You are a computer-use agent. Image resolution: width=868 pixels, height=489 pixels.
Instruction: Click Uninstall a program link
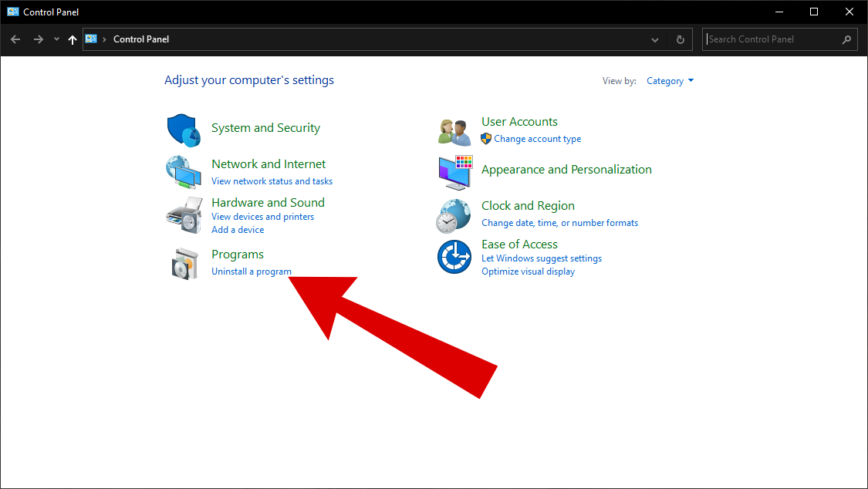[x=252, y=271]
